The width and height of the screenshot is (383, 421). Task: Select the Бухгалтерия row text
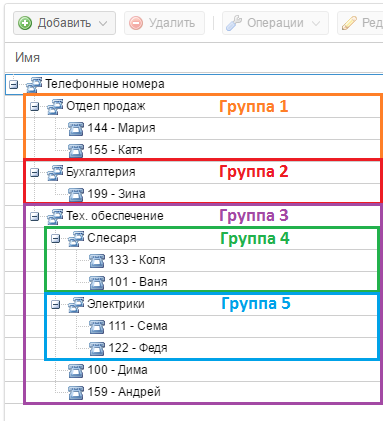(101, 172)
